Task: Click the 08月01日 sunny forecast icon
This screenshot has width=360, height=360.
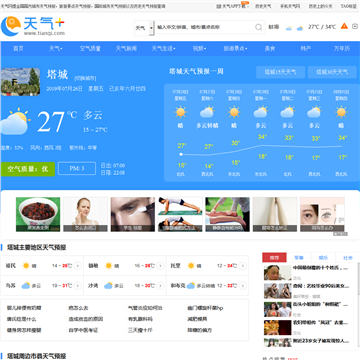Action: 341,112
